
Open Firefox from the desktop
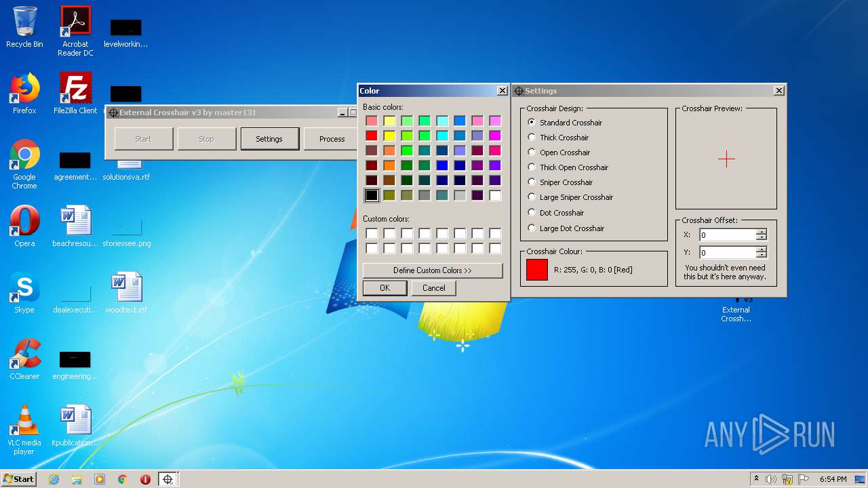(x=24, y=94)
